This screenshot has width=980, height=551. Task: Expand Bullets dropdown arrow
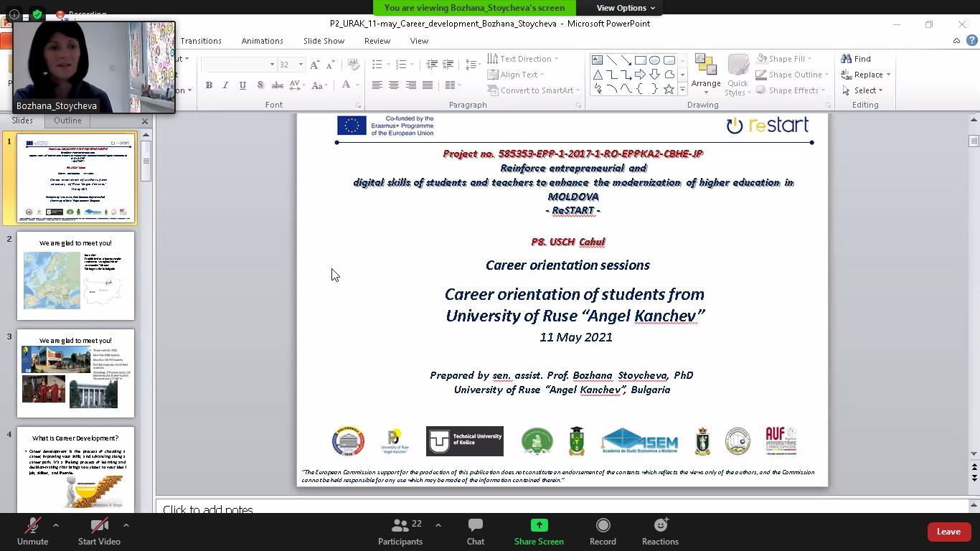pos(388,65)
